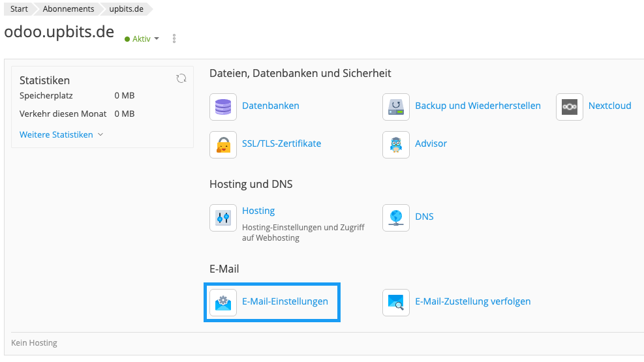The width and height of the screenshot is (644, 362).
Task: Open the Aktiv status dropdown
Action: (142, 39)
